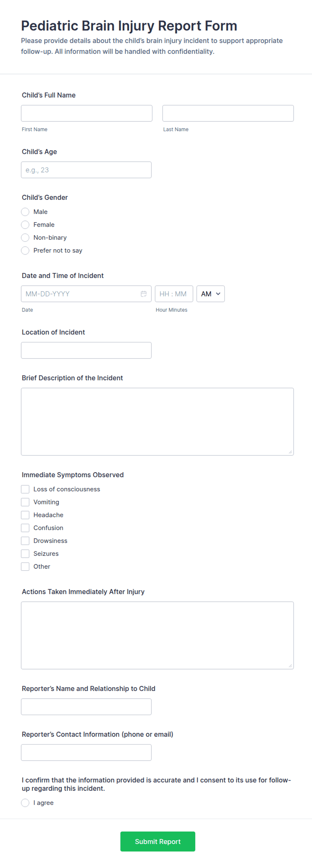Open the date picker calendar icon

[144, 293]
